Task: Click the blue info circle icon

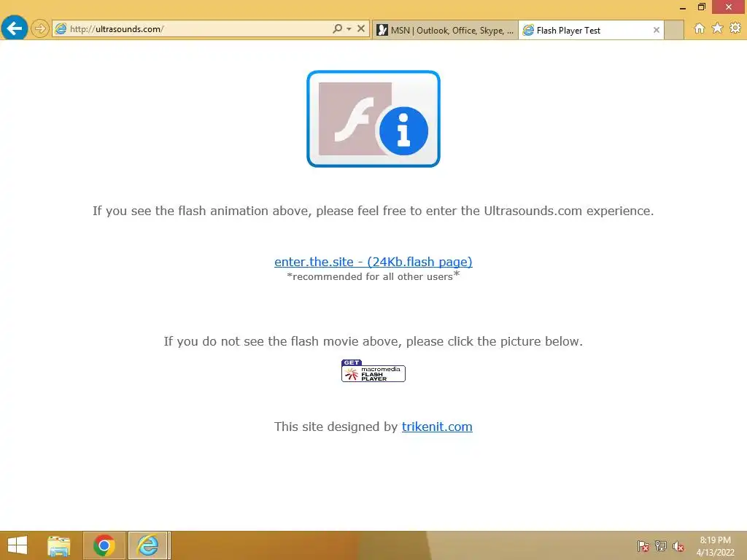Action: 403,131
